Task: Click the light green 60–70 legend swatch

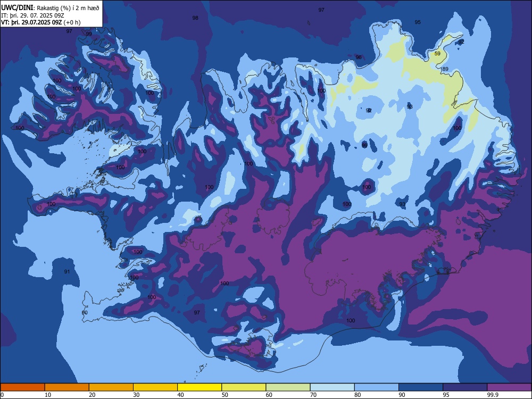Action: pos(288,387)
